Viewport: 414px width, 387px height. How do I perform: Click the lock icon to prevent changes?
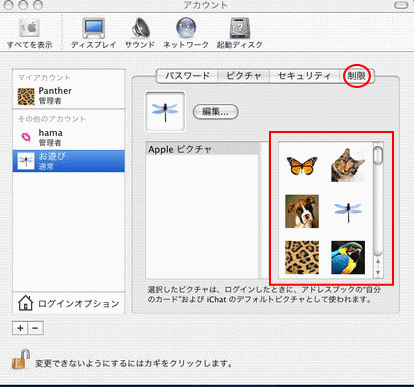point(21,359)
